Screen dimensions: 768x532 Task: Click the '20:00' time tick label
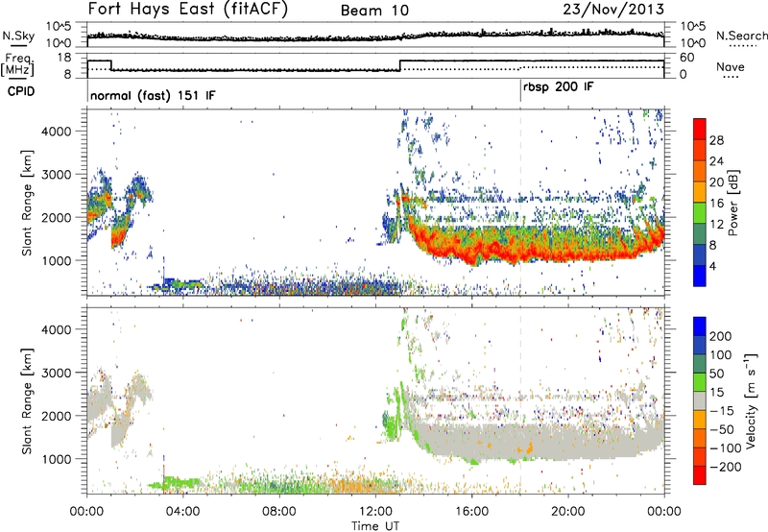click(x=567, y=512)
